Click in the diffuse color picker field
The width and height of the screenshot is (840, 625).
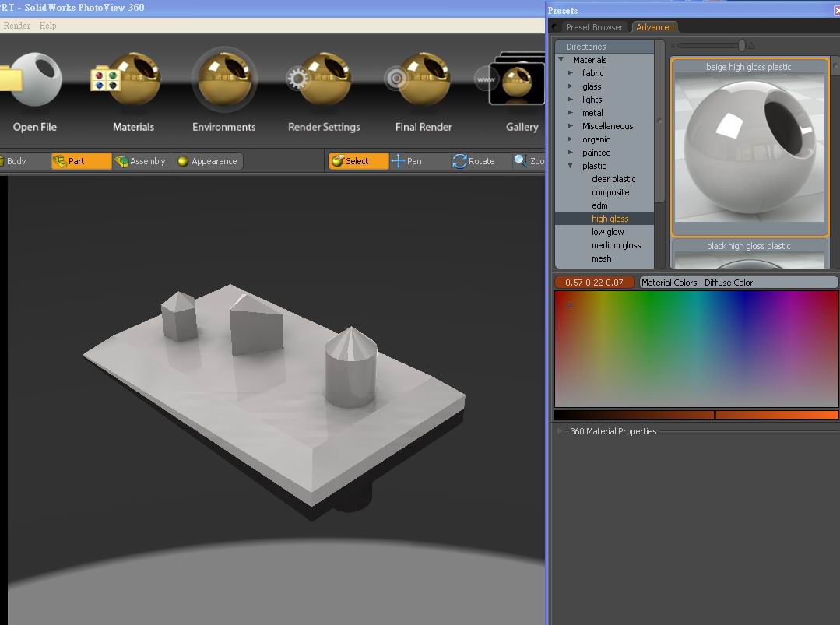point(697,349)
